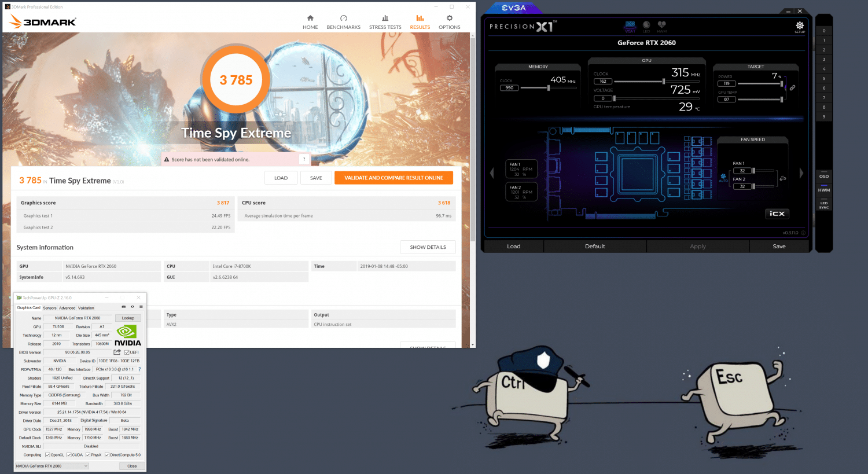Click the fan sync link icon beside the fan sliders

pyautogui.click(x=783, y=178)
